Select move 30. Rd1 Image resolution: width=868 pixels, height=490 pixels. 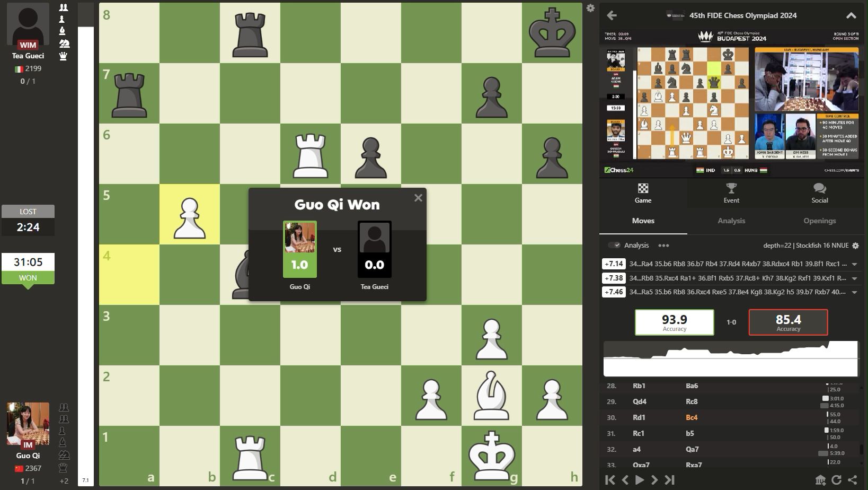click(639, 417)
